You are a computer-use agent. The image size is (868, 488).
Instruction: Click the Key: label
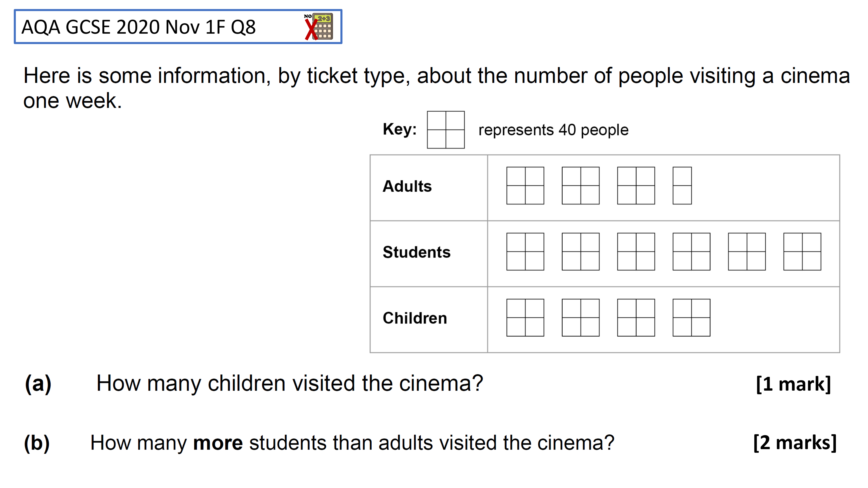tap(400, 129)
